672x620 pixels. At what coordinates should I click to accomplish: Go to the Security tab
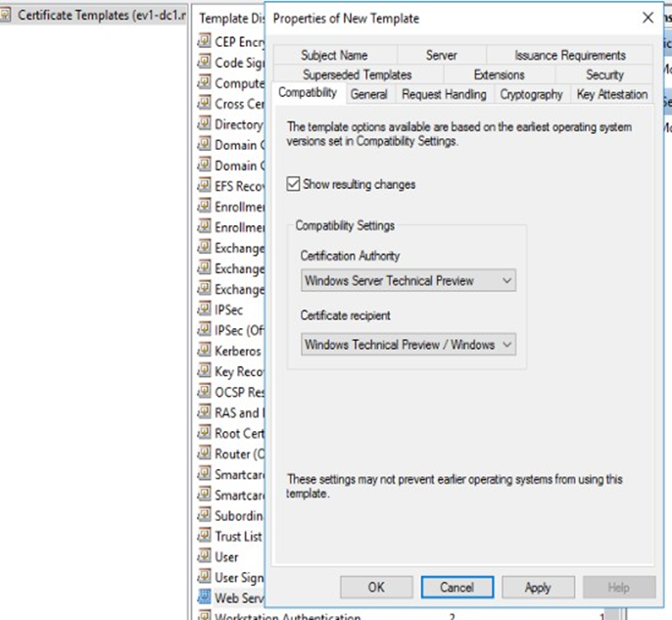tap(604, 74)
